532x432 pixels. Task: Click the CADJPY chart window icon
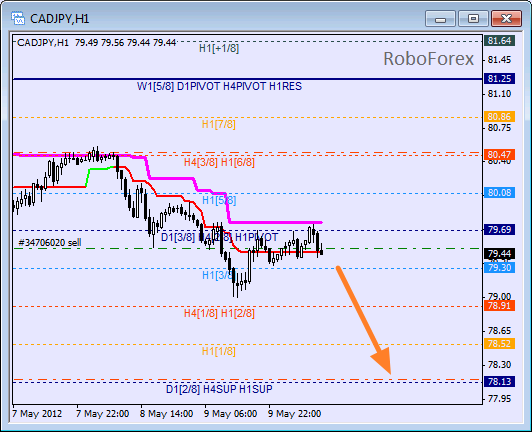click(x=18, y=18)
